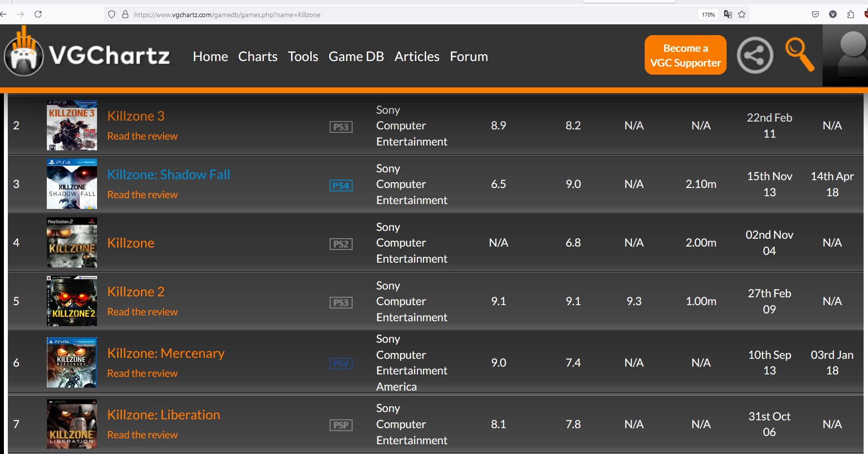Screen dimensions: 868x454
Task: Click the Killzone Shadow Fall box art
Action: 72,184
